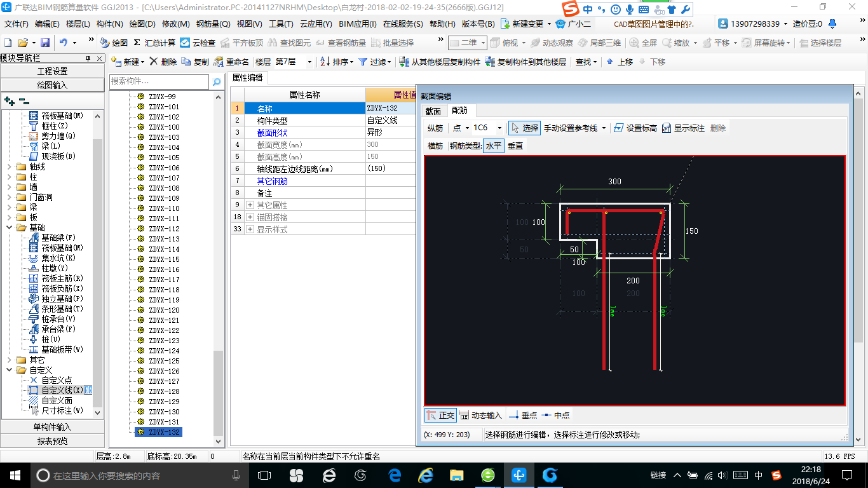
Task: Open the 钢筋量(Q) menu
Action: 213,24
